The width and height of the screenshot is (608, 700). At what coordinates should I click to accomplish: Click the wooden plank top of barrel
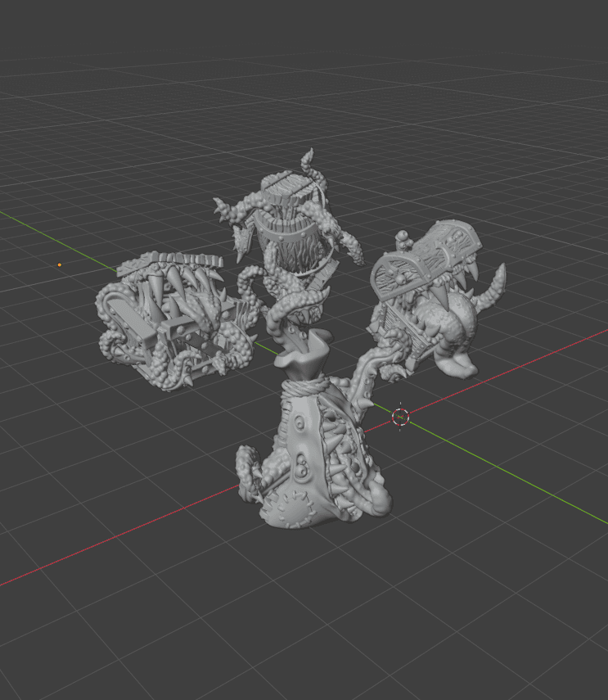289,187
